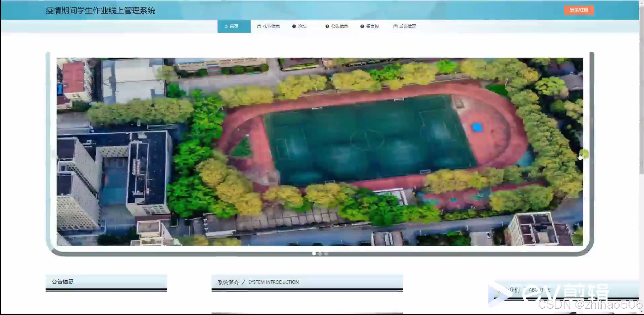Click the SYSTEM INTRODUCTION section header
The image size is (644, 315).
[273, 282]
